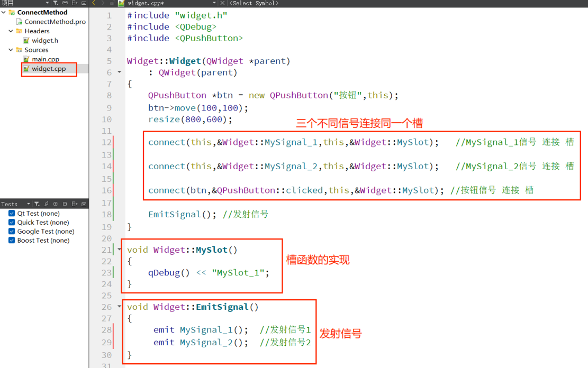Open the Tests panel filter menu
This screenshot has height=368, width=588.
click(37, 204)
